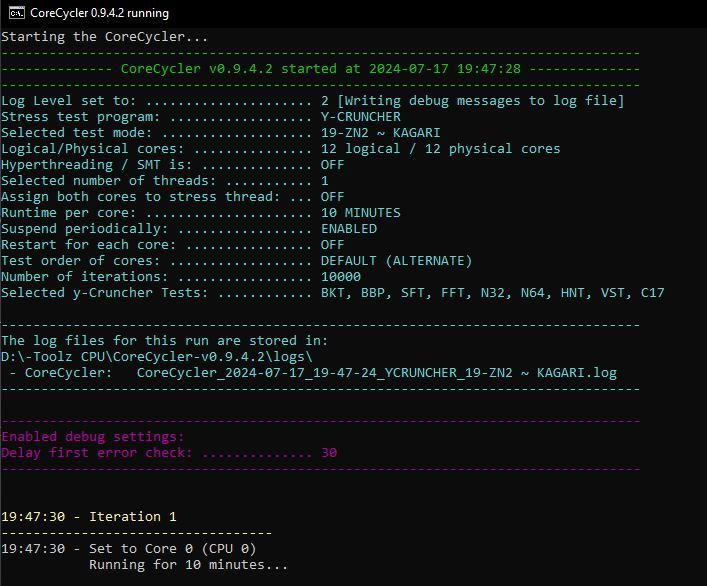Click the 'Starting the CoreCycler...' line

[105, 37]
